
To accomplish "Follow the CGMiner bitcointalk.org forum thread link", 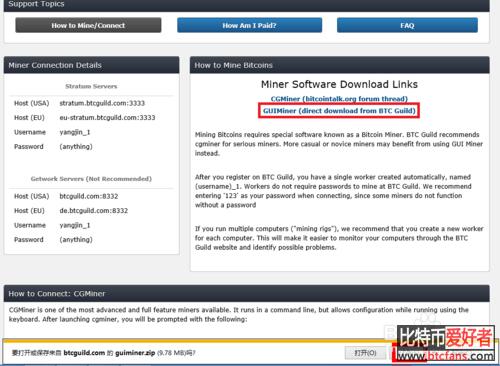I will pyautogui.click(x=339, y=99).
